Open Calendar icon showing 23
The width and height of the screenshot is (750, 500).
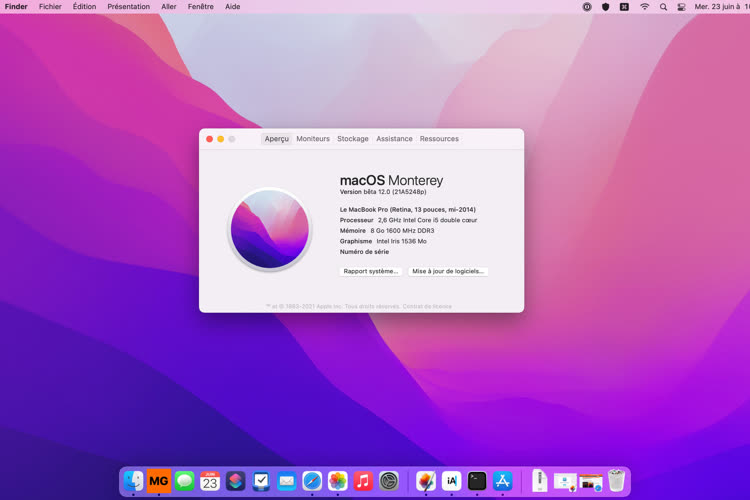point(210,480)
